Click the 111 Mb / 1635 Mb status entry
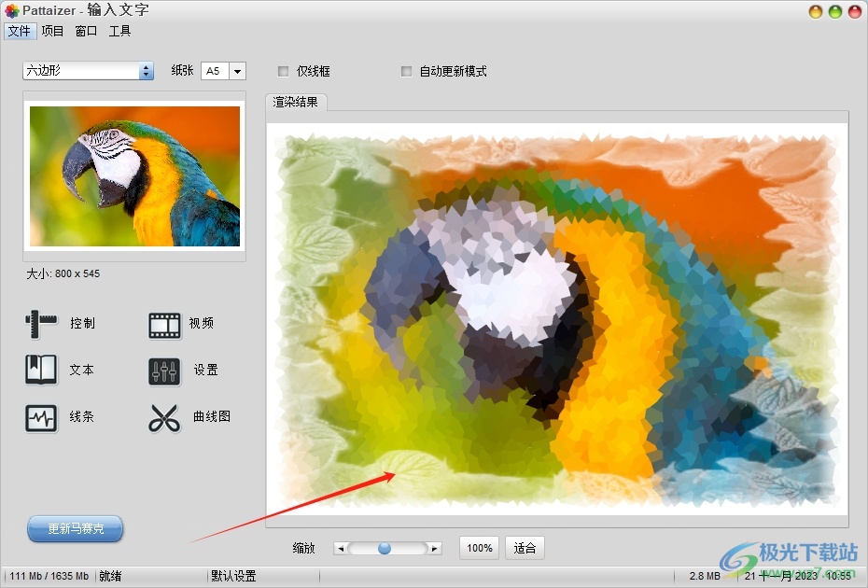The height and width of the screenshot is (588, 868). [x=49, y=576]
